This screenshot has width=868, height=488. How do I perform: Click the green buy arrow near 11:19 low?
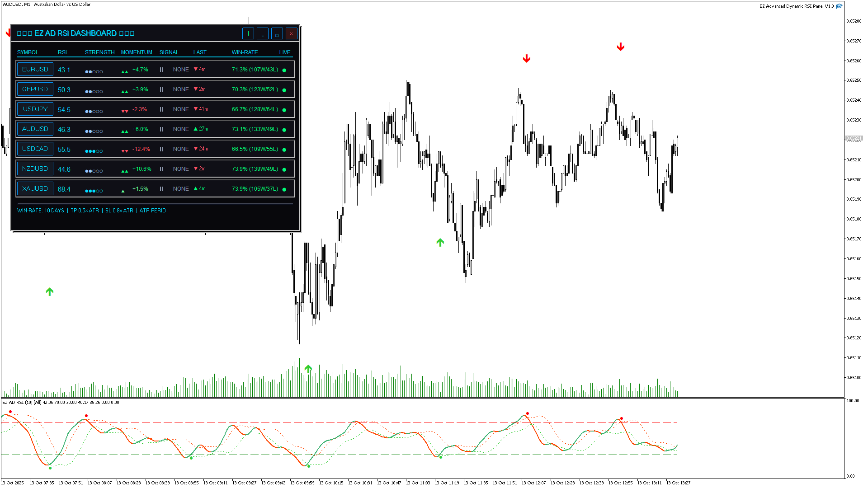(440, 243)
